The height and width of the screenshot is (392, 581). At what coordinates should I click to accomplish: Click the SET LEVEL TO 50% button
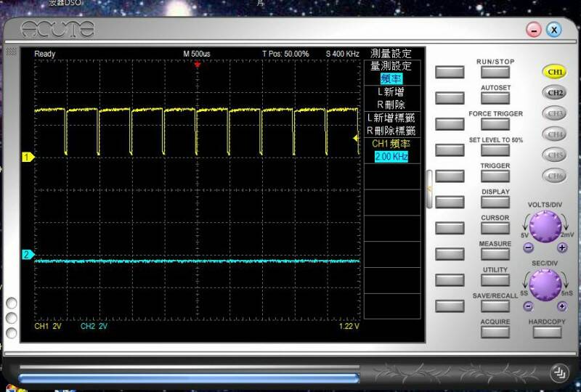coord(495,150)
